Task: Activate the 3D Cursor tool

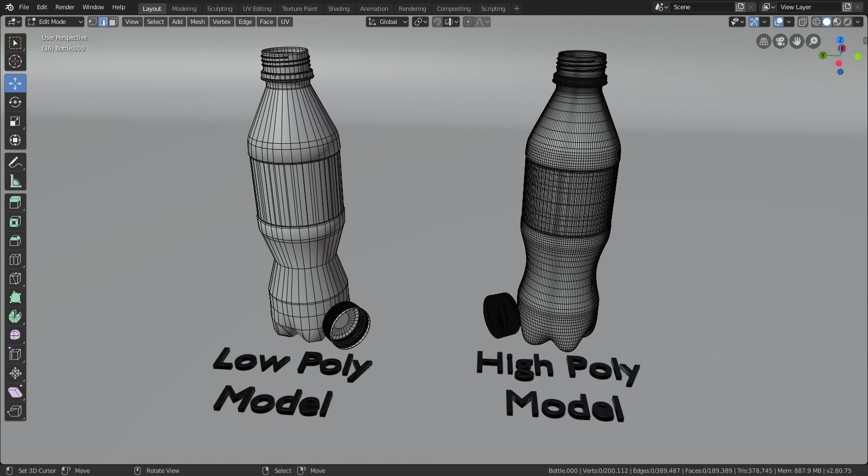Action: (15, 62)
